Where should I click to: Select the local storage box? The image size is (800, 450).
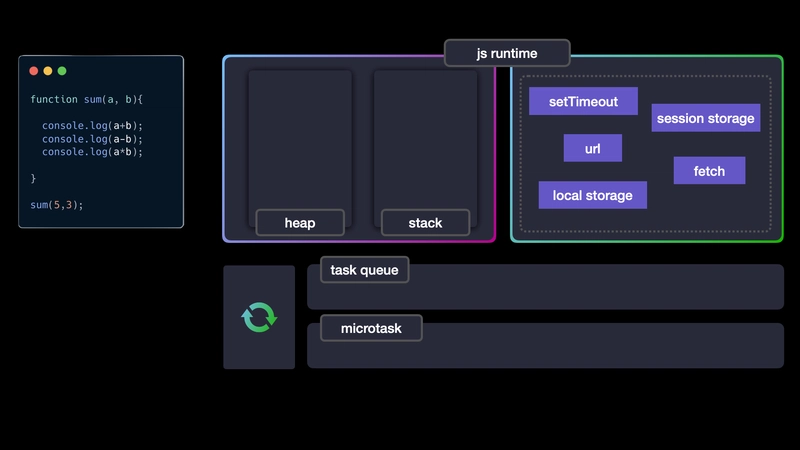593,195
